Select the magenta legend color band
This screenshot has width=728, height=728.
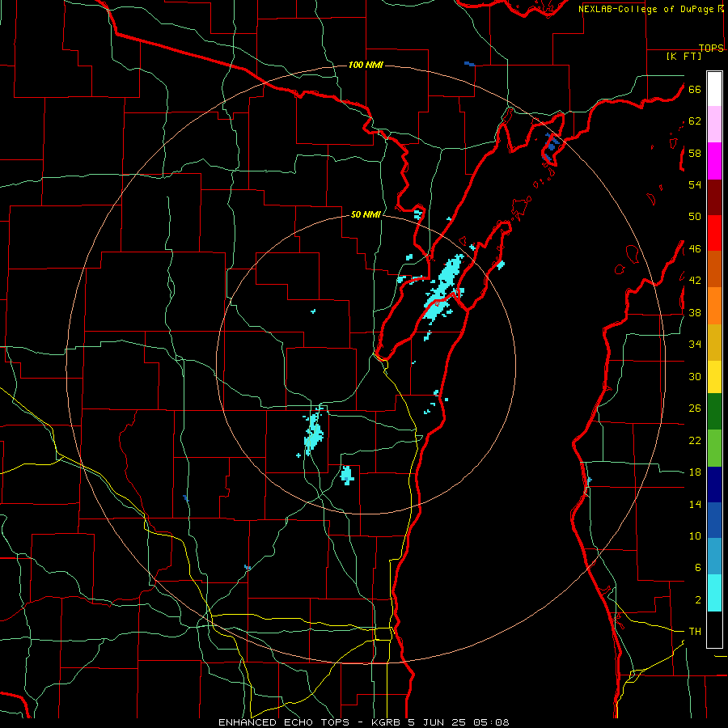coord(714,161)
